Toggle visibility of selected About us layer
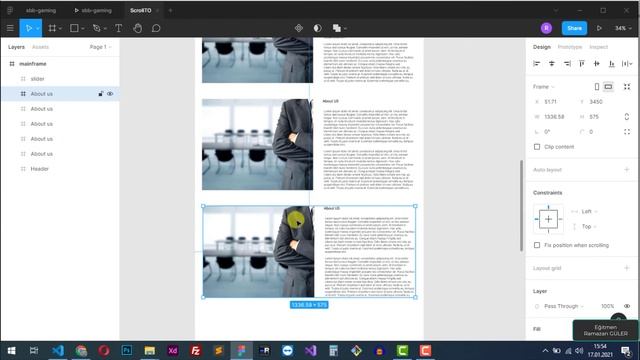The image size is (640, 360). pyautogui.click(x=110, y=94)
